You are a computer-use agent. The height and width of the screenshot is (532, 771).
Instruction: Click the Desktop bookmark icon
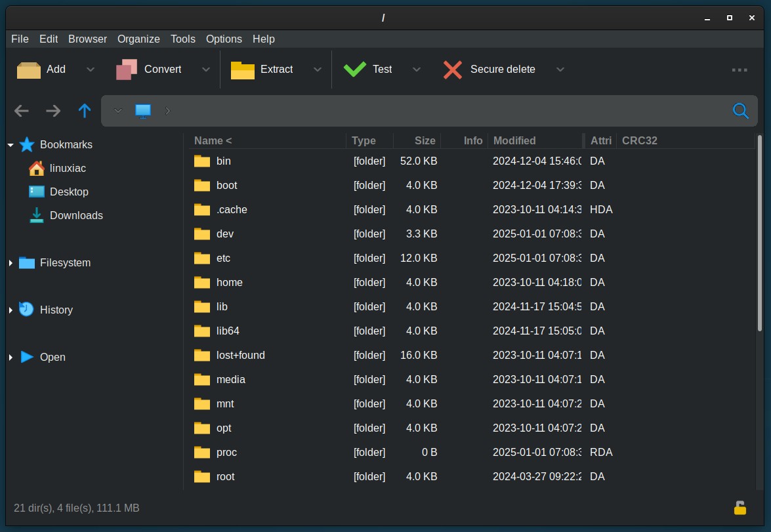point(36,192)
